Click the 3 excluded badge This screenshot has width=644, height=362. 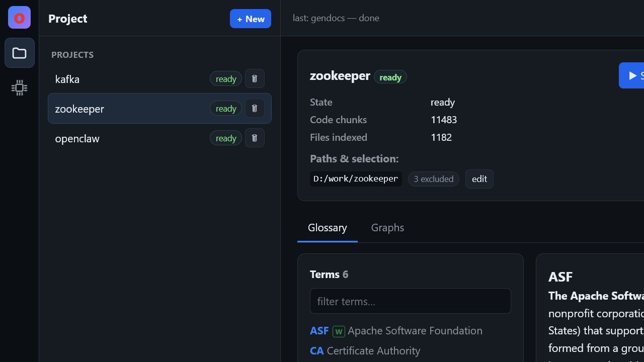(434, 179)
